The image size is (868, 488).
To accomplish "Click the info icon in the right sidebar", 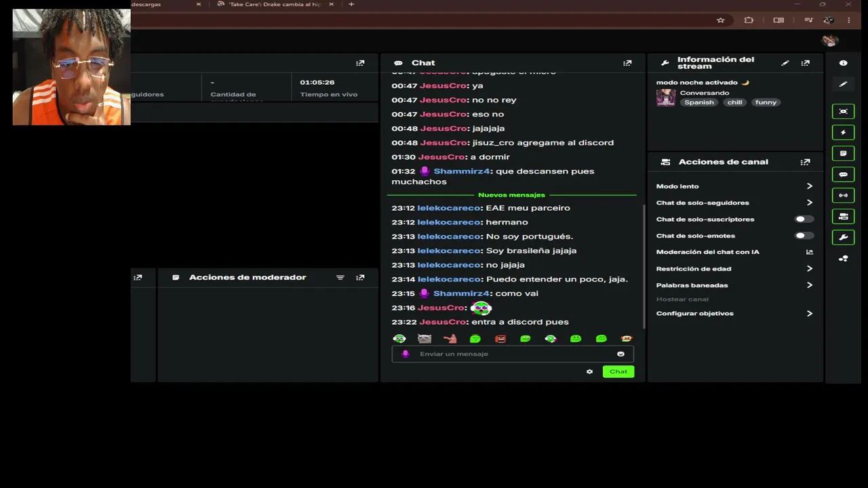I will tap(843, 63).
